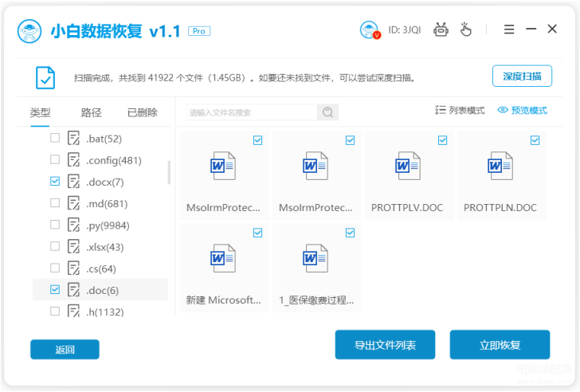Select the .xlsx(43) type row label
Viewport: 580px width, 392px height.
coord(104,247)
